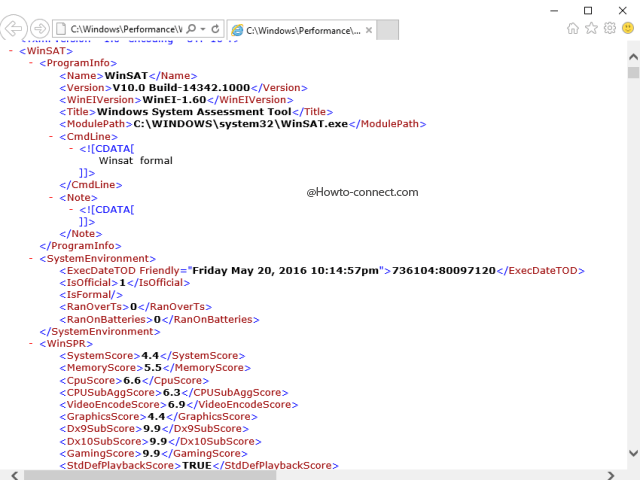Click the CPUSubAggScore 6.3 line
The width and height of the screenshot is (640, 480).
point(174,393)
